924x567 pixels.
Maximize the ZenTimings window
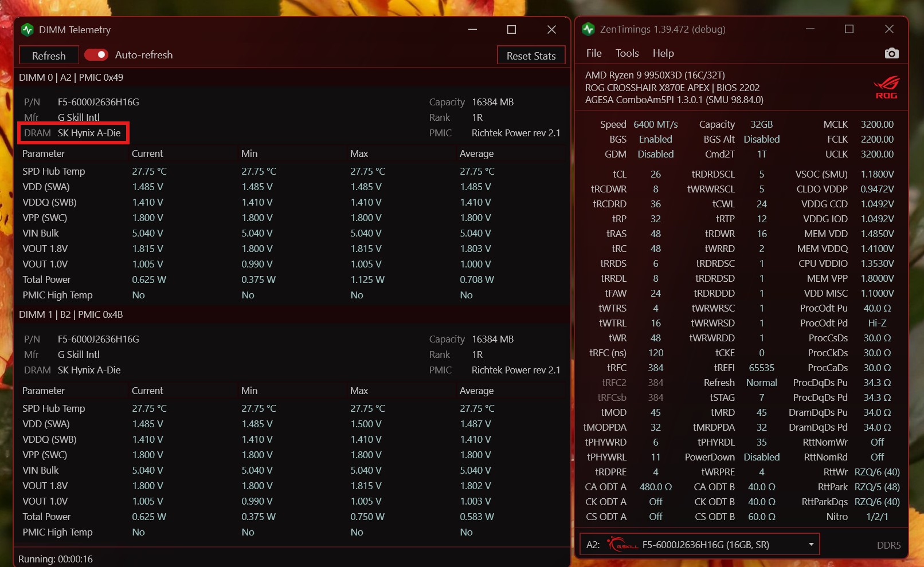pyautogui.click(x=849, y=29)
